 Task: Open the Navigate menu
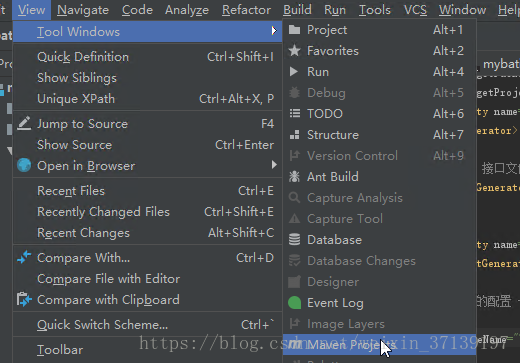[x=83, y=10]
